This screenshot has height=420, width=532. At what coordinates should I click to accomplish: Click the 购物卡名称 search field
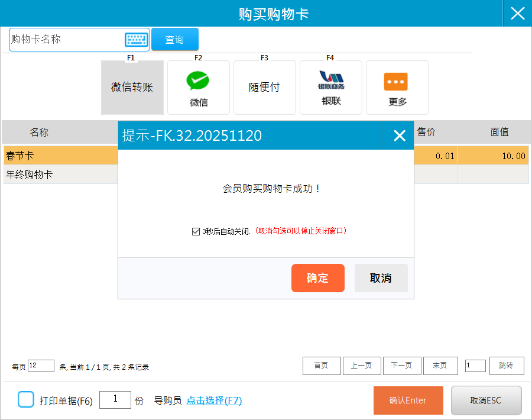pos(66,40)
